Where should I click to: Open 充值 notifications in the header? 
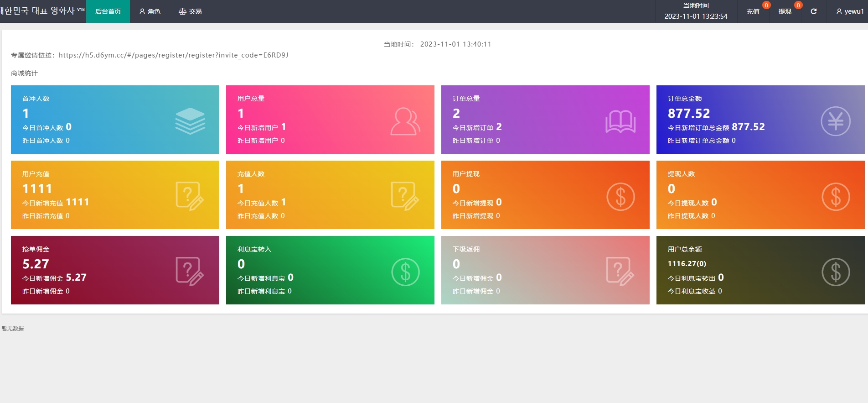pos(753,11)
